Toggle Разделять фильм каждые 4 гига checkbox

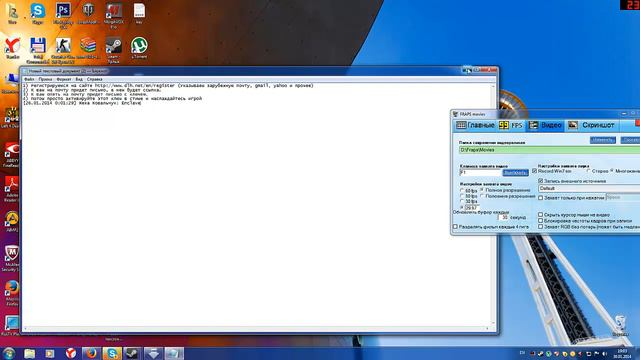pos(456,227)
